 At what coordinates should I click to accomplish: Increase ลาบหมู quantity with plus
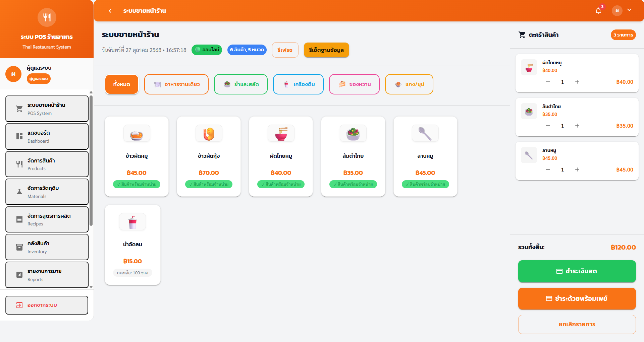(x=577, y=170)
